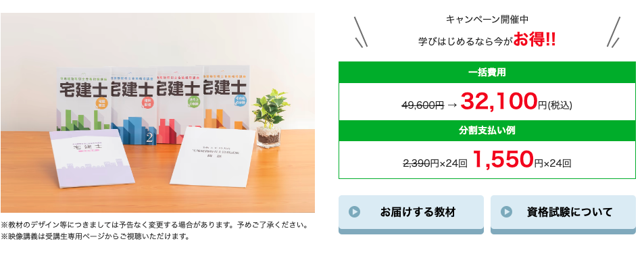Click the purple 宅建士 booklet on the table
Viewport: 644px width, 256px height.
(x=92, y=158)
